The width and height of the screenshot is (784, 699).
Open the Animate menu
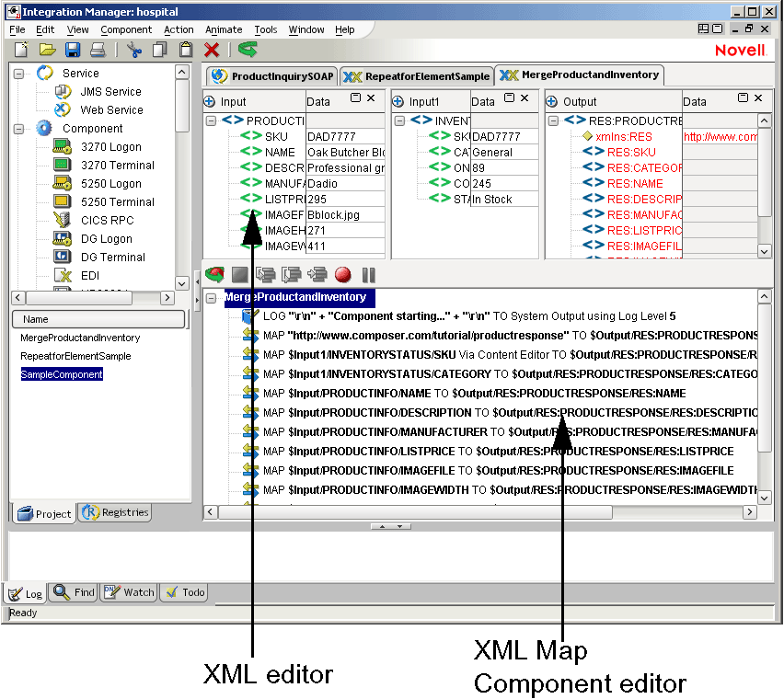pyautogui.click(x=224, y=29)
